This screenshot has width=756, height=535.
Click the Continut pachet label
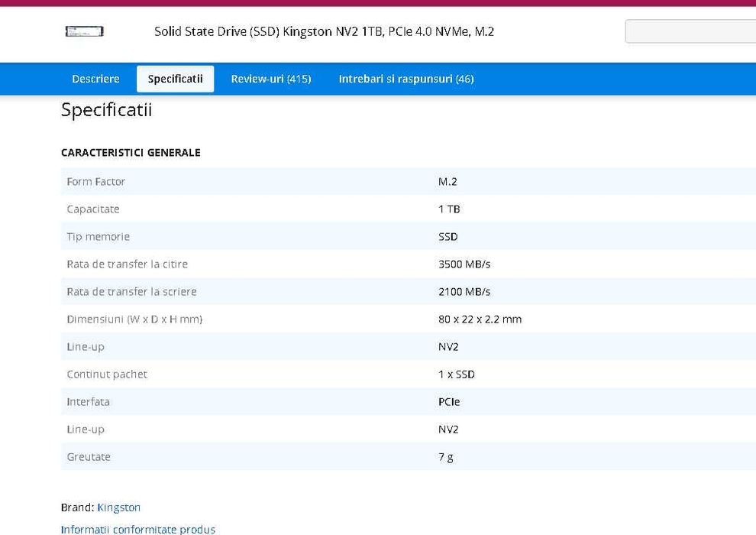pos(107,374)
